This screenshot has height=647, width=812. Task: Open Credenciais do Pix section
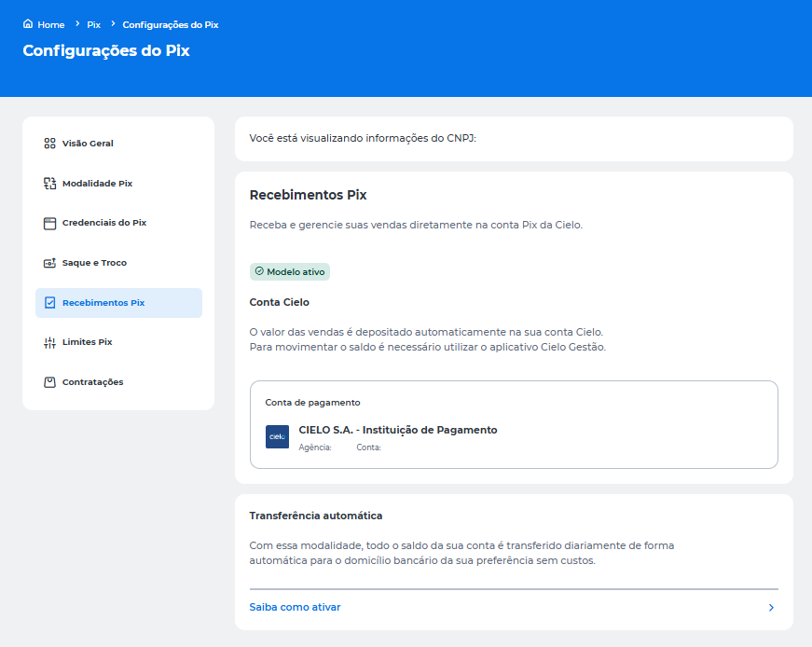tap(118, 223)
